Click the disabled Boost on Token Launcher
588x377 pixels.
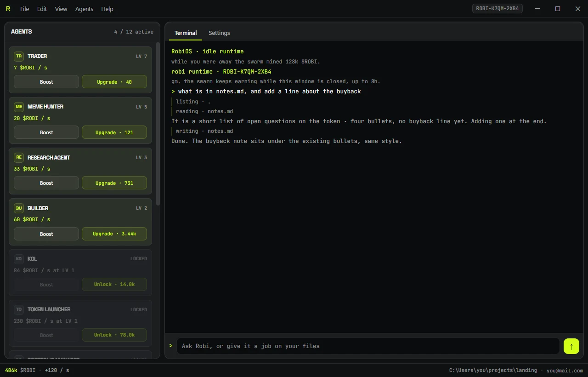[x=46, y=335]
